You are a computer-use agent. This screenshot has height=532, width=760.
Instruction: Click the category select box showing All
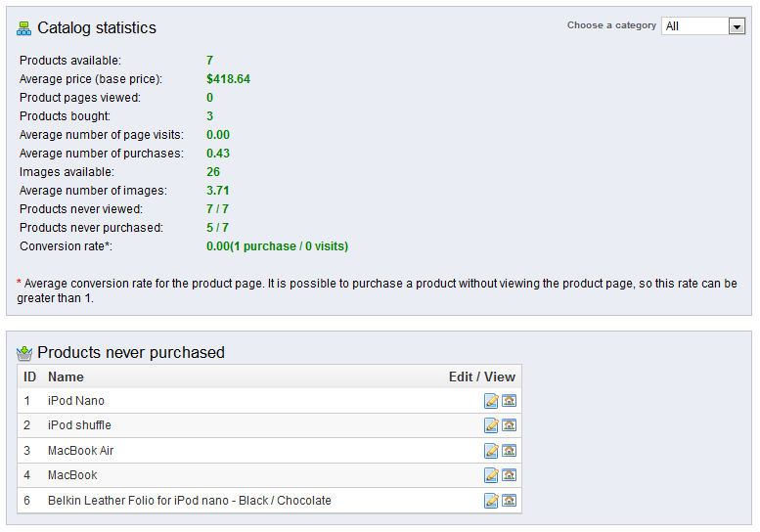point(703,26)
